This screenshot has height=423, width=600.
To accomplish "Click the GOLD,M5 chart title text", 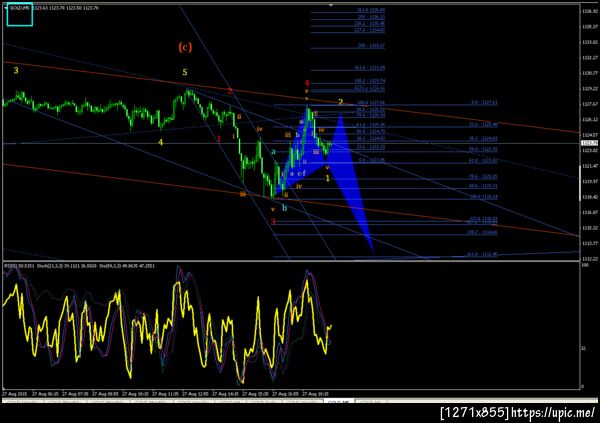I will point(20,8).
